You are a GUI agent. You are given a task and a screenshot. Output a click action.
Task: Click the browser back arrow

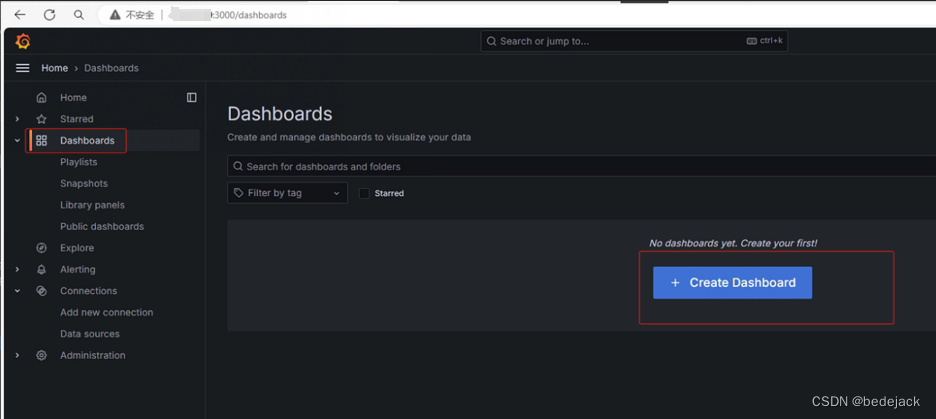(x=20, y=15)
